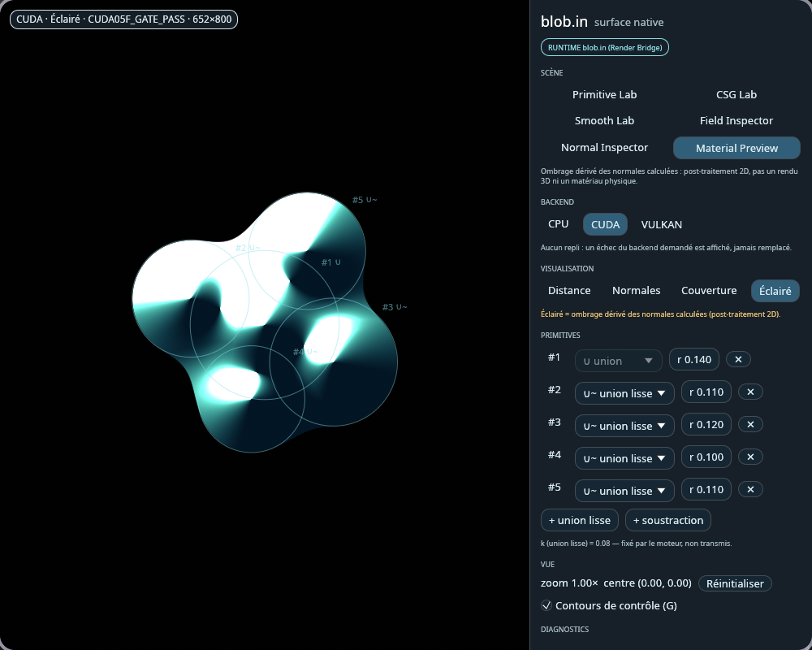The height and width of the screenshot is (650, 812).
Task: Click the CUDA05F_GATE_PASS status pill
Action: click(123, 19)
